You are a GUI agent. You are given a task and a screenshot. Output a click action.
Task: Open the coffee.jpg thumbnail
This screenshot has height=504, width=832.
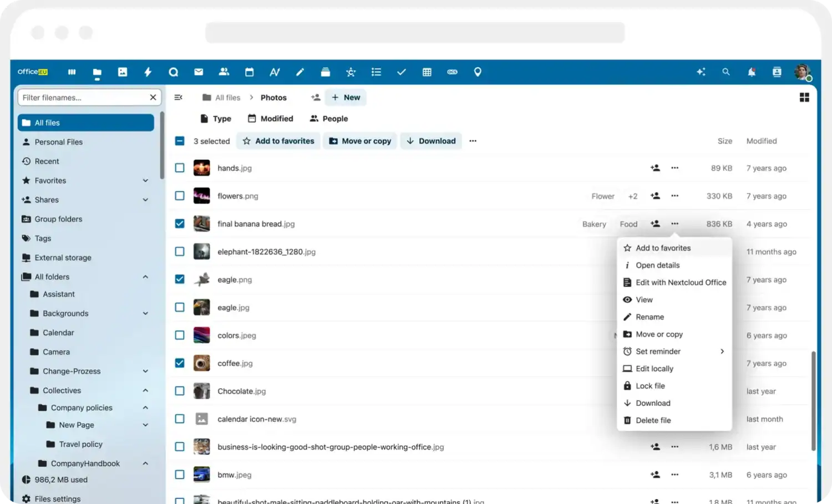[x=201, y=363]
